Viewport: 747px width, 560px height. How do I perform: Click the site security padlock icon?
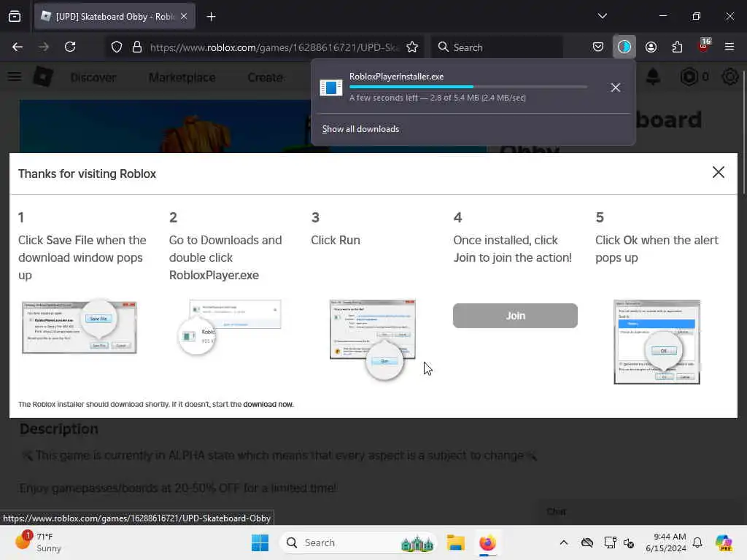click(137, 47)
